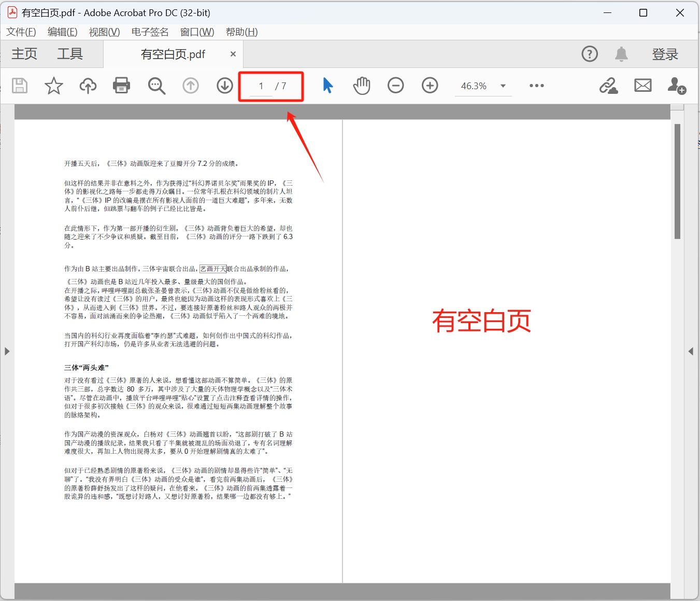The image size is (700, 601).
Task: Click the 登录 sign-in button
Action: coord(665,53)
